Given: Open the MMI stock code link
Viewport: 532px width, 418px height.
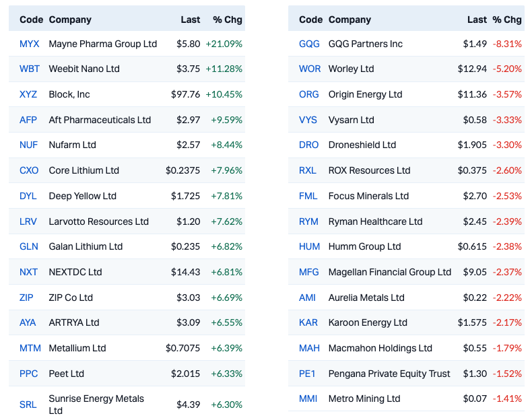Looking at the screenshot, I should click(308, 398).
